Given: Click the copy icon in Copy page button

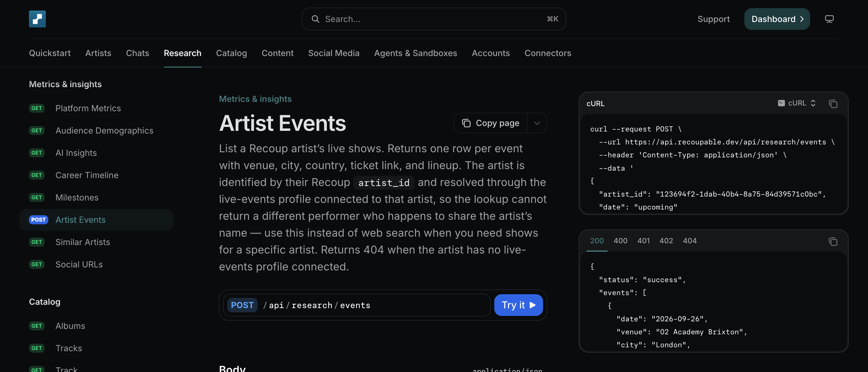Looking at the screenshot, I should [466, 123].
